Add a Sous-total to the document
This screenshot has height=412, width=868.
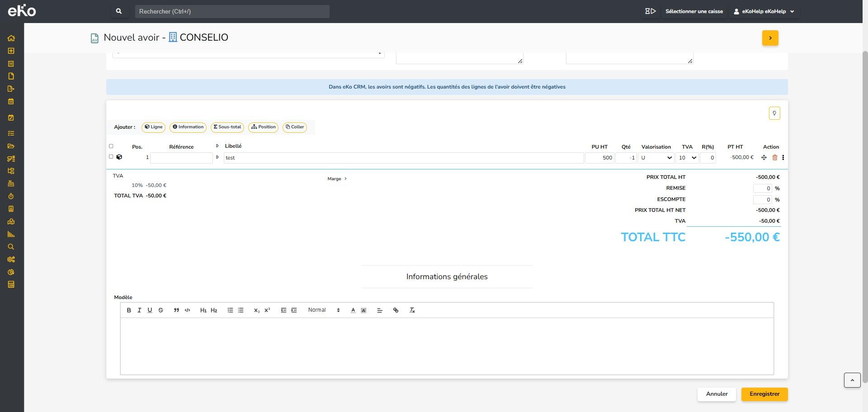(227, 127)
